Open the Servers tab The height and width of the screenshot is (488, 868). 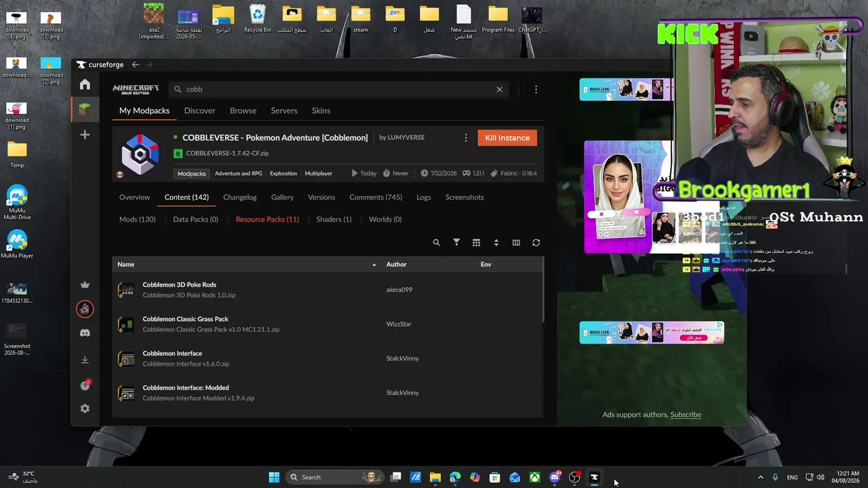(284, 110)
